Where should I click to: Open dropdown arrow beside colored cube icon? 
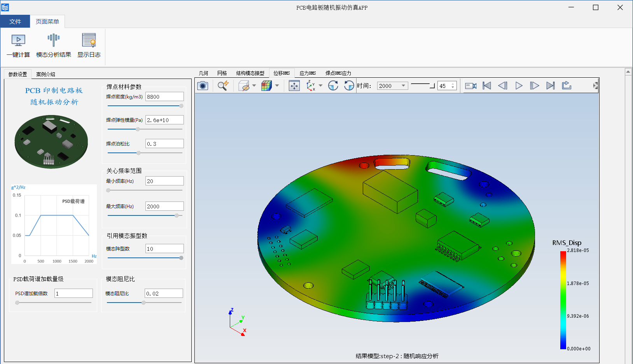tap(277, 86)
